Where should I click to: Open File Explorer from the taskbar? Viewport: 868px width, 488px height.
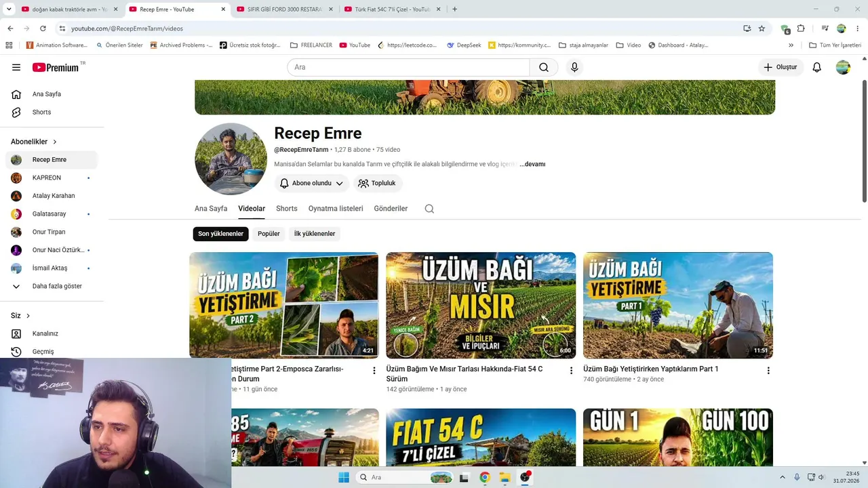pyautogui.click(x=505, y=477)
